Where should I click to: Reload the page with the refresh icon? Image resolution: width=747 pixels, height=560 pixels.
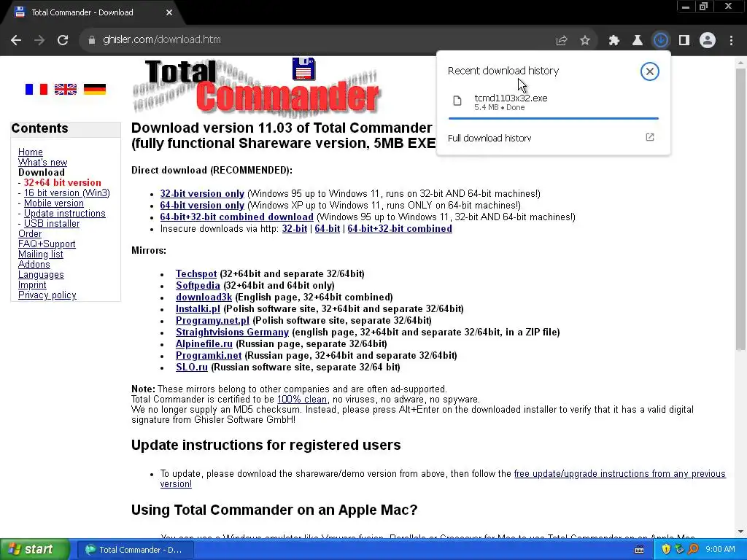(63, 40)
